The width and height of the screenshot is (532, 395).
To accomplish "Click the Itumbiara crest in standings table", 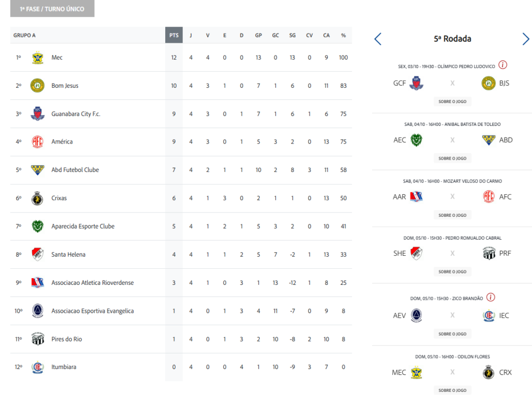I will pos(37,367).
